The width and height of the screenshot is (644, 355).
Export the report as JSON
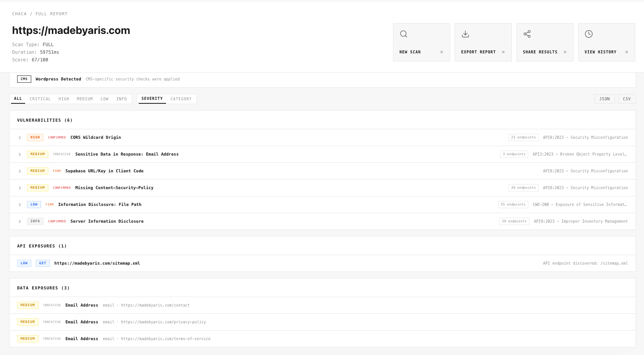[604, 99]
